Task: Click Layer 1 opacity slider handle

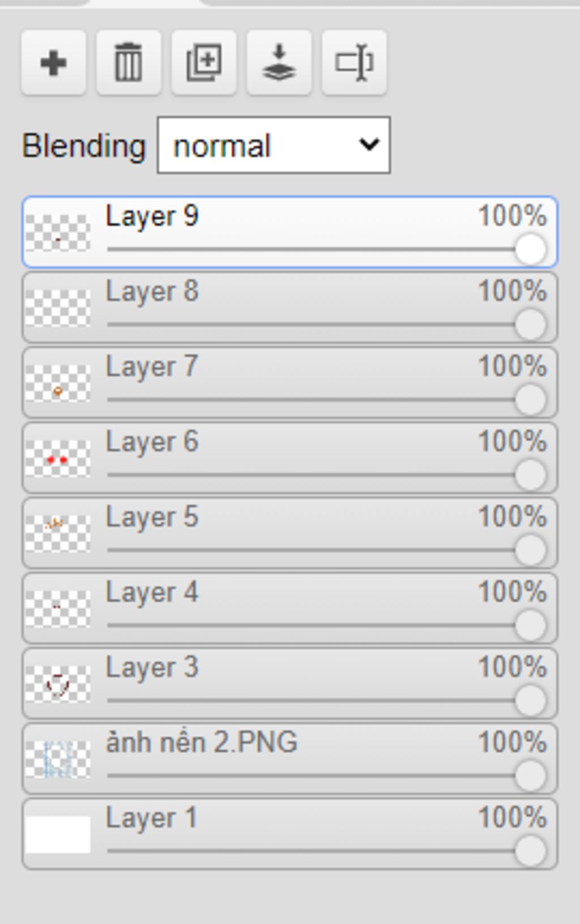Action: tap(531, 851)
